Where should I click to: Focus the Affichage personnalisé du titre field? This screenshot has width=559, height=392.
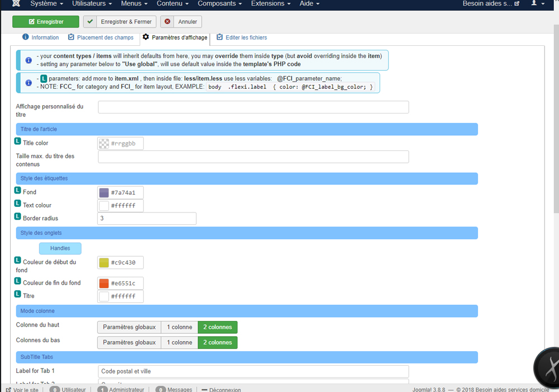(253, 107)
